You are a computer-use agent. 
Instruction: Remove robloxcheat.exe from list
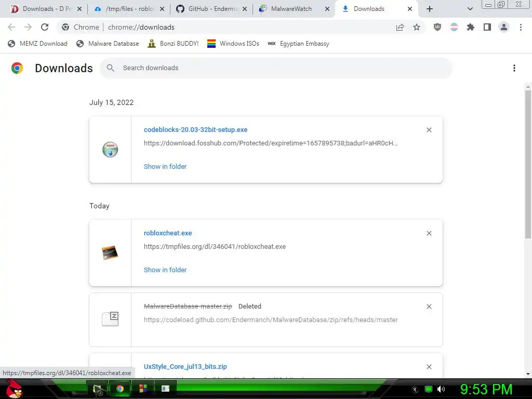point(429,233)
